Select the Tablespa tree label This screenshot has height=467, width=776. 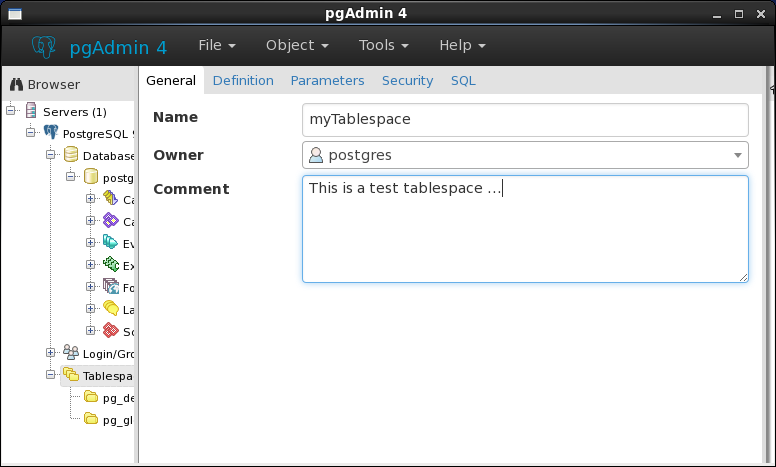click(107, 376)
